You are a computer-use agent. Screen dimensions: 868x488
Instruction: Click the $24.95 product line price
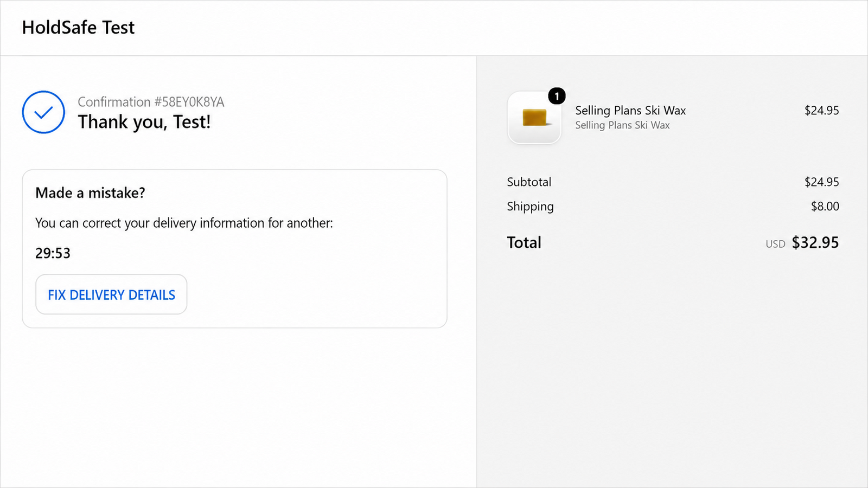821,111
